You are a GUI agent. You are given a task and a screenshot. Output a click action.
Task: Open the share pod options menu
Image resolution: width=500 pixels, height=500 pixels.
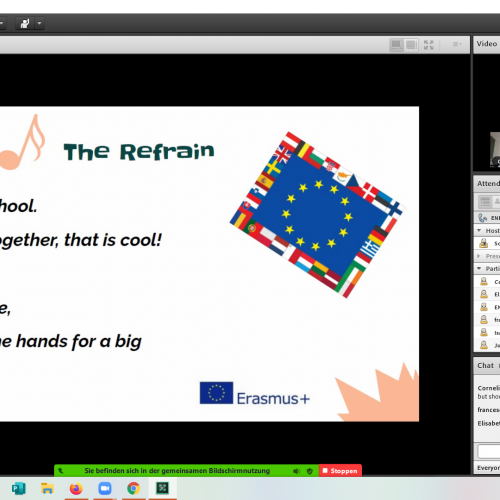457,44
